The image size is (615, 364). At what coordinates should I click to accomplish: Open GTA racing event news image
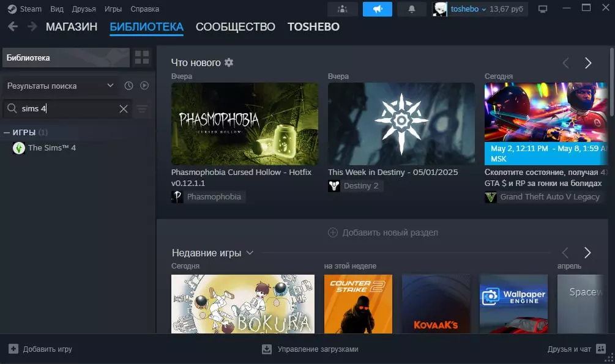[546, 124]
